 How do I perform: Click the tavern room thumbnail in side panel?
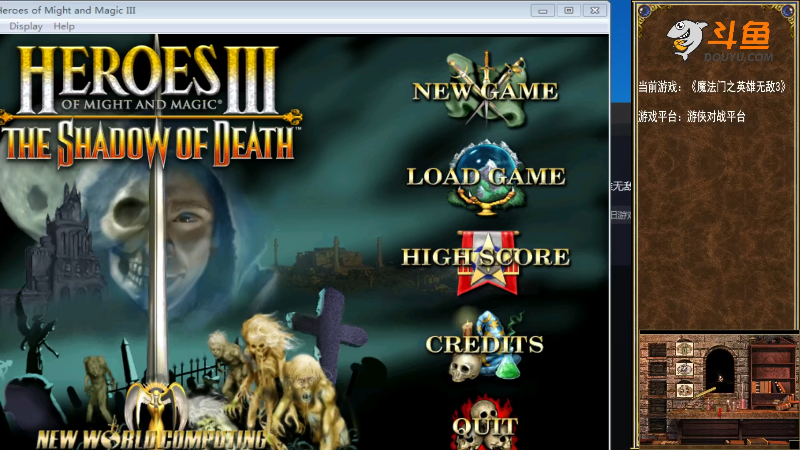click(718, 390)
